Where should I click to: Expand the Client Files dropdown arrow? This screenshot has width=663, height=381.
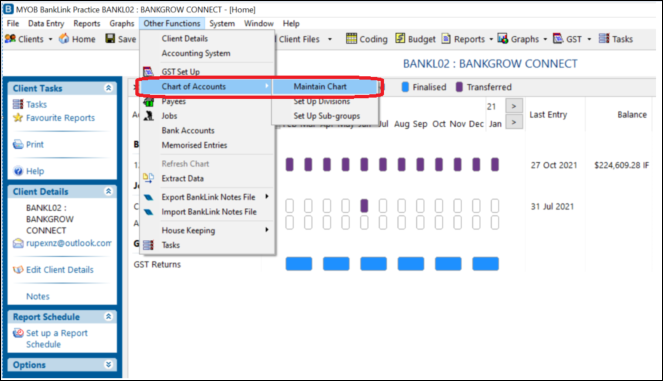pyautogui.click(x=330, y=39)
